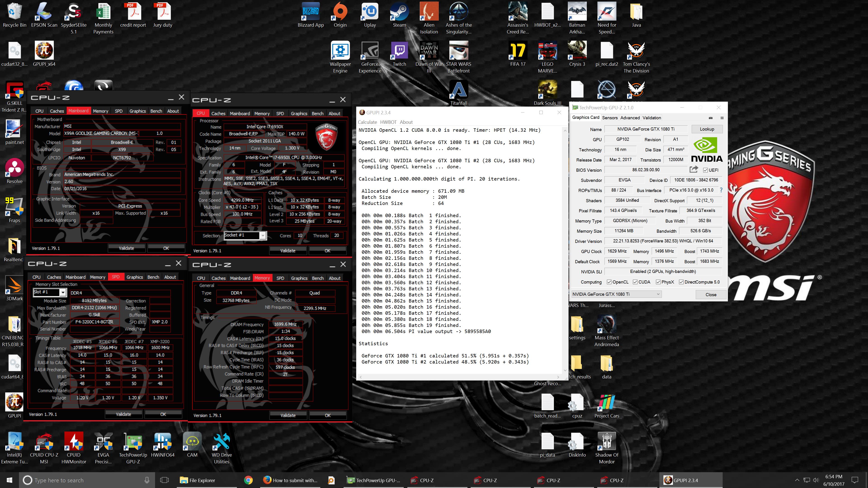Toggle the OpenCL checkbox
Screen dimensions: 868x488
[609, 282]
